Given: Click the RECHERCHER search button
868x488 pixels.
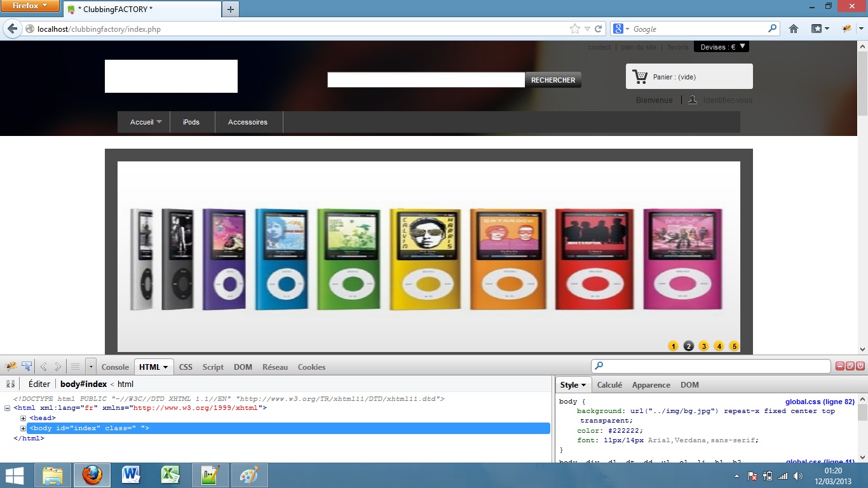Looking at the screenshot, I should (553, 80).
